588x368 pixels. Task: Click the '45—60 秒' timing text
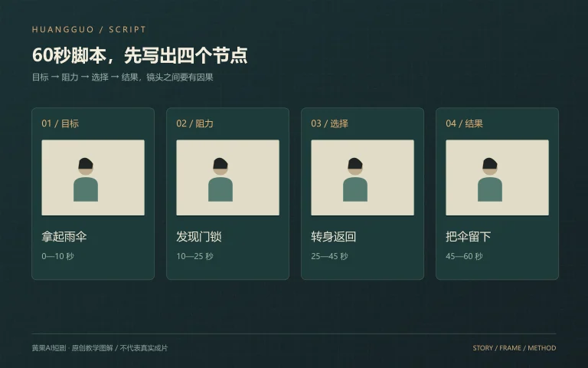[x=464, y=256]
